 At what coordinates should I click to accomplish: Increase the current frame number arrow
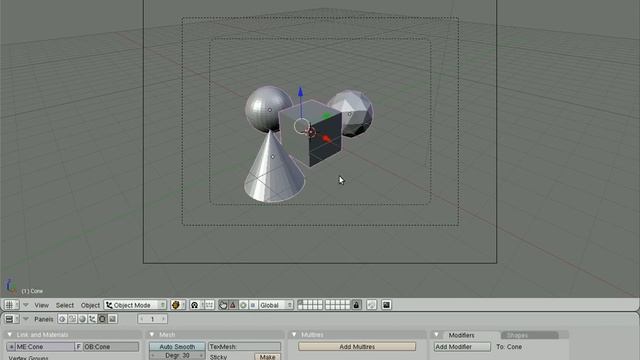(163, 319)
